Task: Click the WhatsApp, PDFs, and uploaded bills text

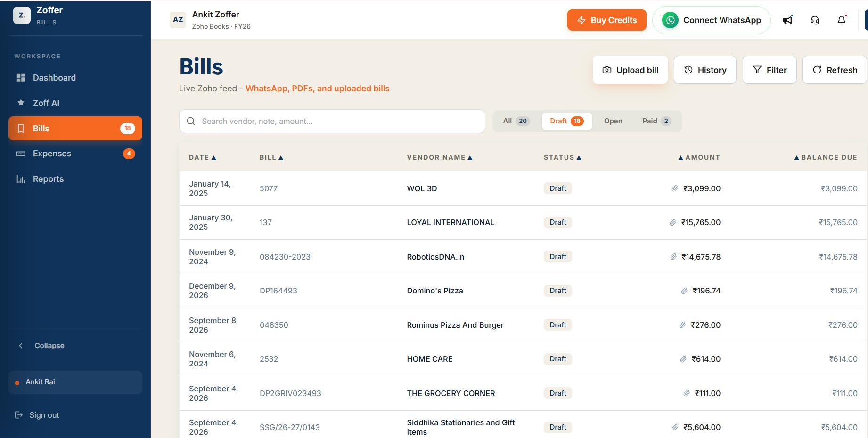Action: coord(318,89)
